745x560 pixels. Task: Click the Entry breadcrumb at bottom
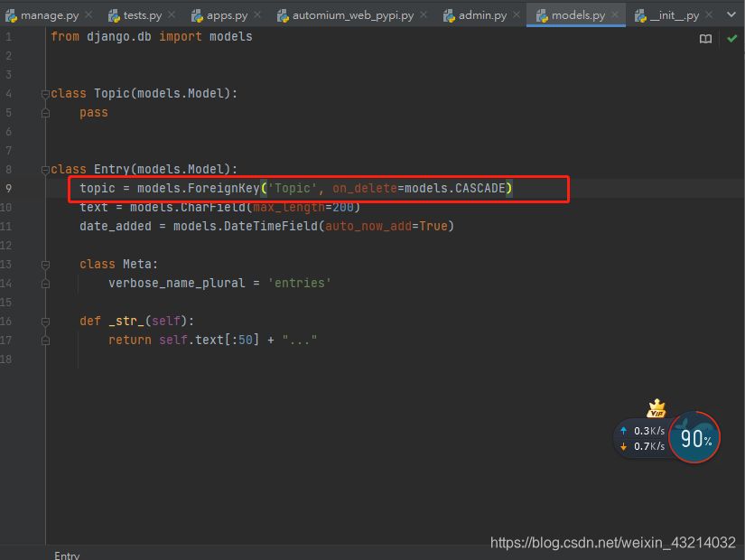(67, 555)
